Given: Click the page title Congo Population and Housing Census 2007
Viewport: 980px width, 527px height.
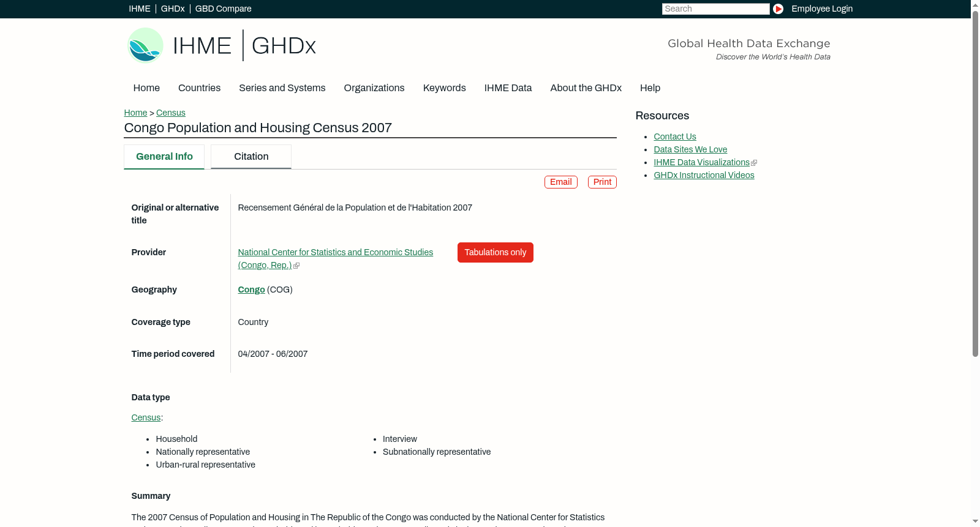Looking at the screenshot, I should click(x=258, y=128).
